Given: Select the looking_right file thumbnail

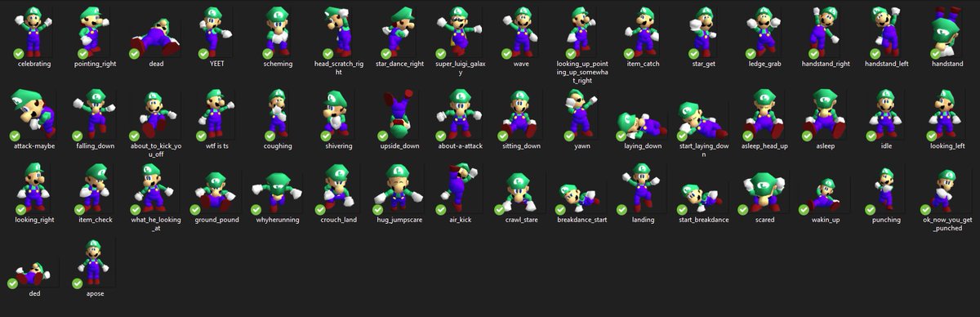Looking at the screenshot, I should pos(33,188).
